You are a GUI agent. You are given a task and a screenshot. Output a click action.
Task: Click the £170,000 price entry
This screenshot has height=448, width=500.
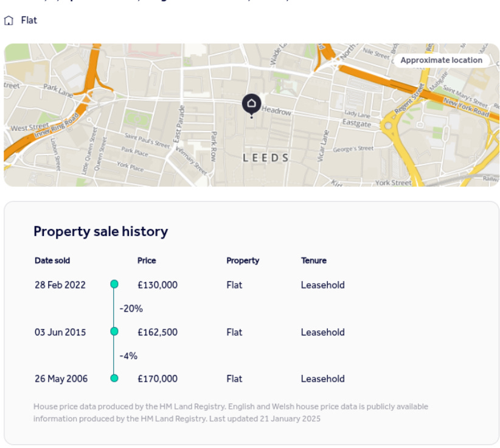pyautogui.click(x=158, y=379)
